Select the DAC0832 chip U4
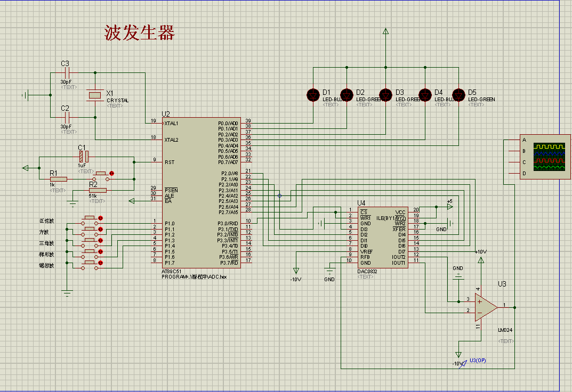 [x=383, y=238]
